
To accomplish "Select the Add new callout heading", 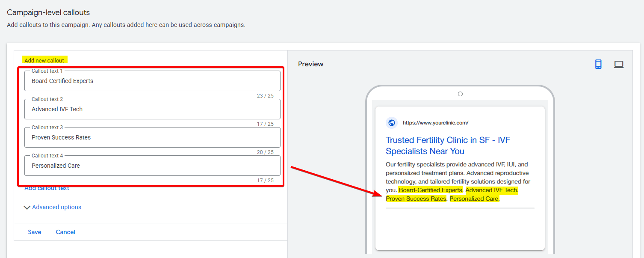I will click(x=44, y=60).
